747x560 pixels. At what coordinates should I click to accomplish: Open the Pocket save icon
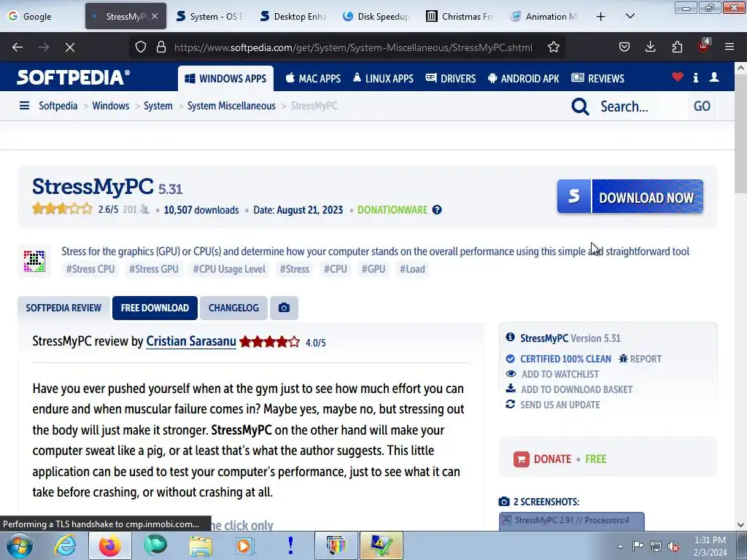point(624,47)
